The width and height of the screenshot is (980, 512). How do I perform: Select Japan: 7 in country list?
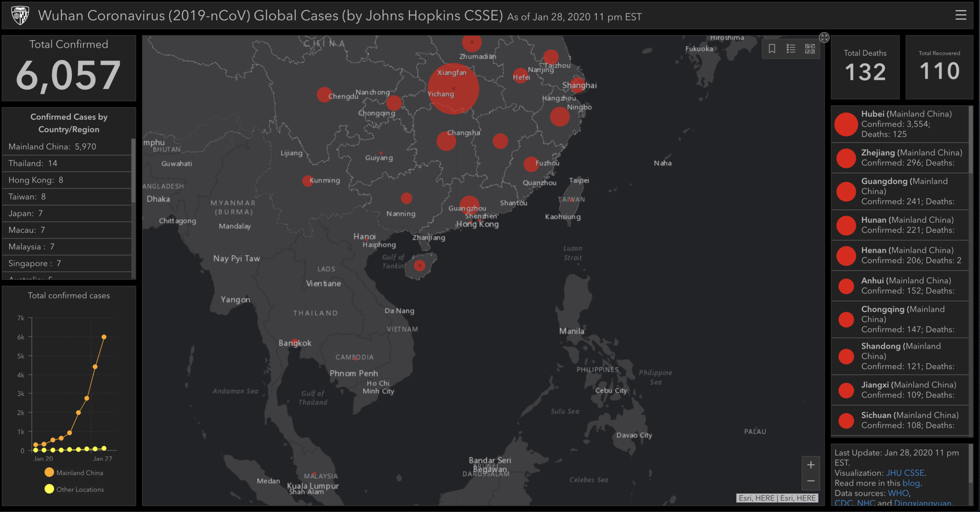[x=67, y=213]
